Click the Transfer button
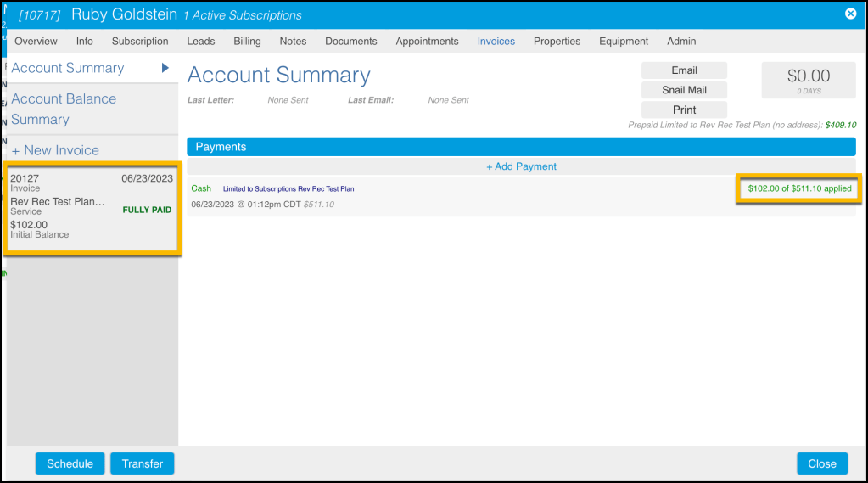This screenshot has height=483, width=868. tap(142, 463)
